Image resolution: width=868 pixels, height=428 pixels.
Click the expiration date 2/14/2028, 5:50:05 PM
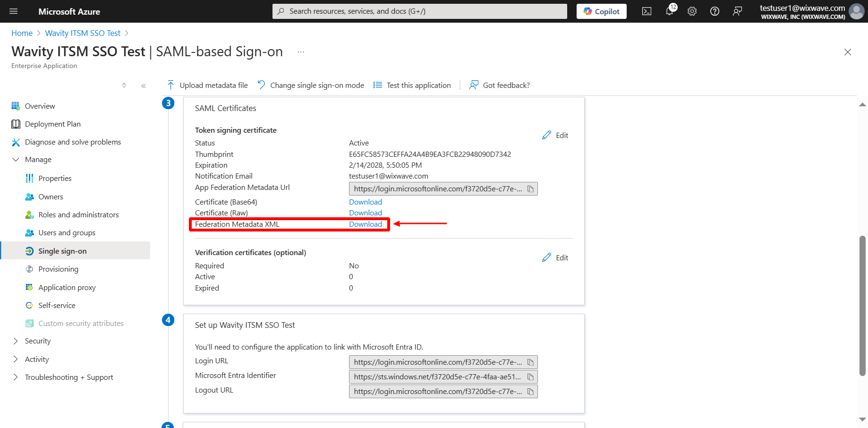coord(385,165)
